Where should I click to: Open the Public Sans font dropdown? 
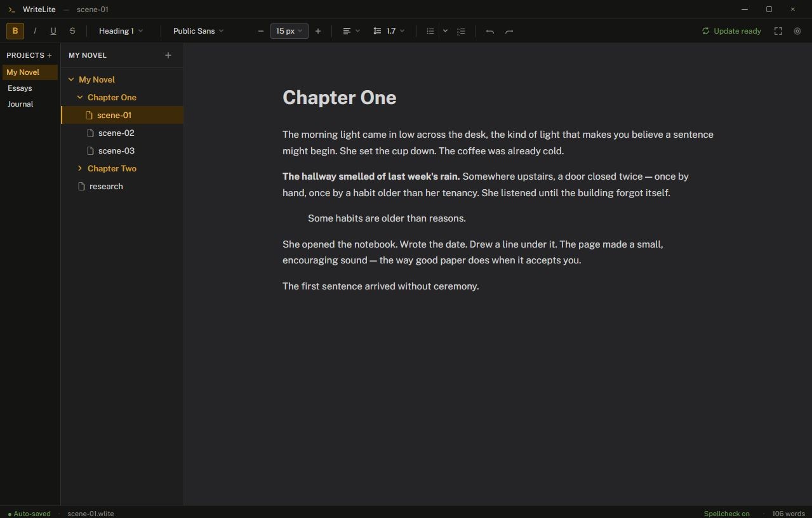[198, 30]
